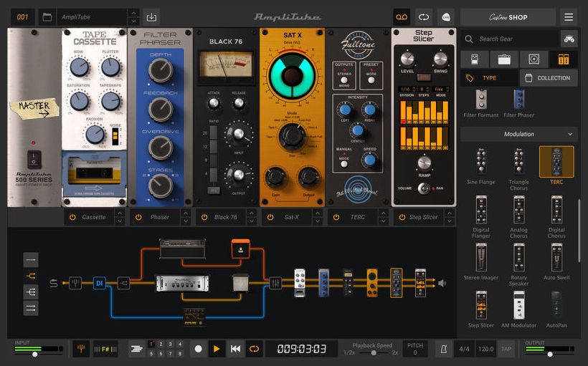The width and height of the screenshot is (588, 366).
Task: Select the amplifier gear category
Action: pyautogui.click(x=504, y=59)
